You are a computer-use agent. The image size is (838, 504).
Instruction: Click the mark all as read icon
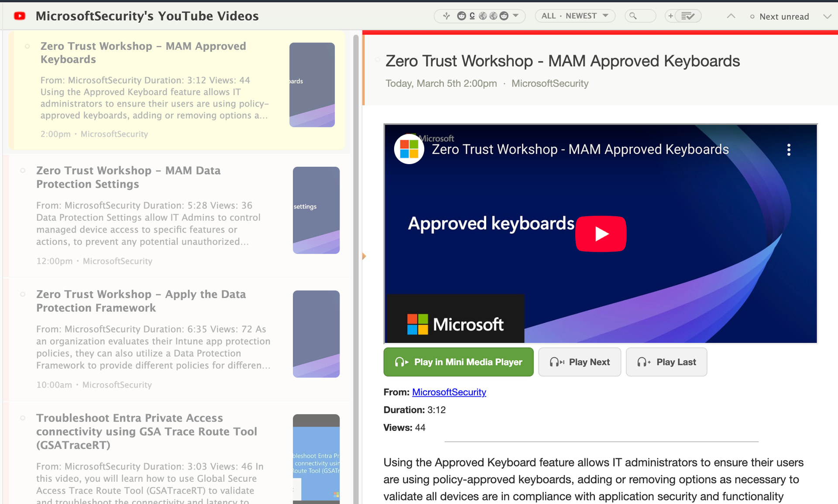coord(688,16)
